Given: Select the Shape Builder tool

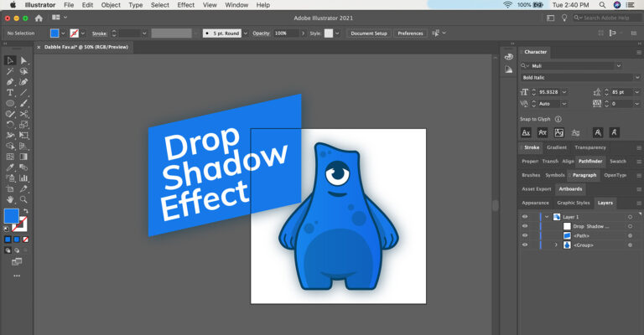Looking at the screenshot, I should (x=10, y=146).
